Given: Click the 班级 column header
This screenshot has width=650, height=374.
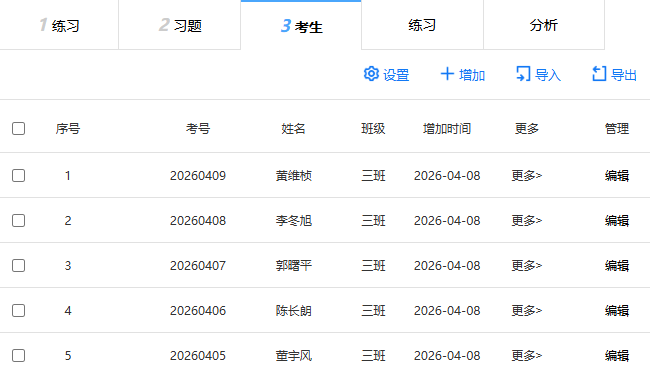Looking at the screenshot, I should (373, 129).
